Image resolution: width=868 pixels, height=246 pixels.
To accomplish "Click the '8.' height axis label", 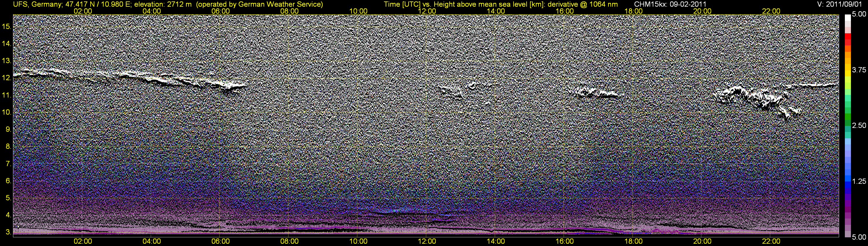I will 9,147.
